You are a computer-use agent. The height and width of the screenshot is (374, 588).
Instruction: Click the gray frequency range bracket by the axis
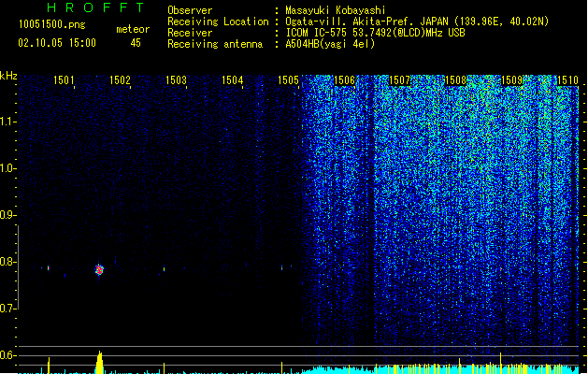pos(19,267)
